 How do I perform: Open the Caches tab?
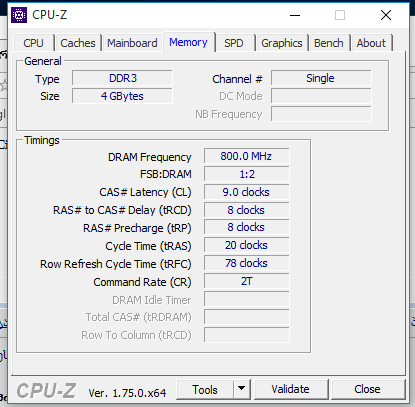tap(78, 43)
